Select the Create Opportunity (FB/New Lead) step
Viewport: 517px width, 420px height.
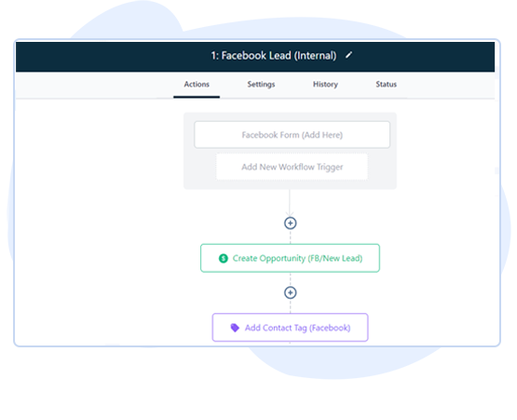290,258
